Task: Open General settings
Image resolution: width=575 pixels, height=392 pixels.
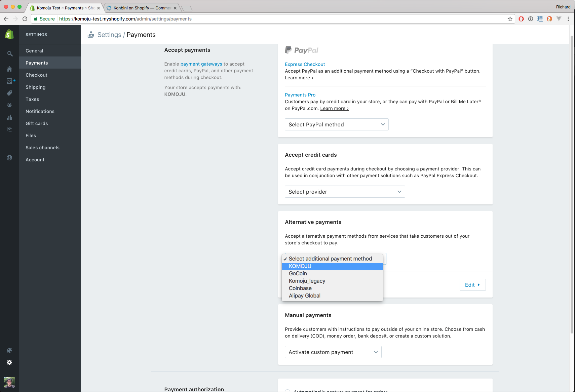Action: (50, 51)
